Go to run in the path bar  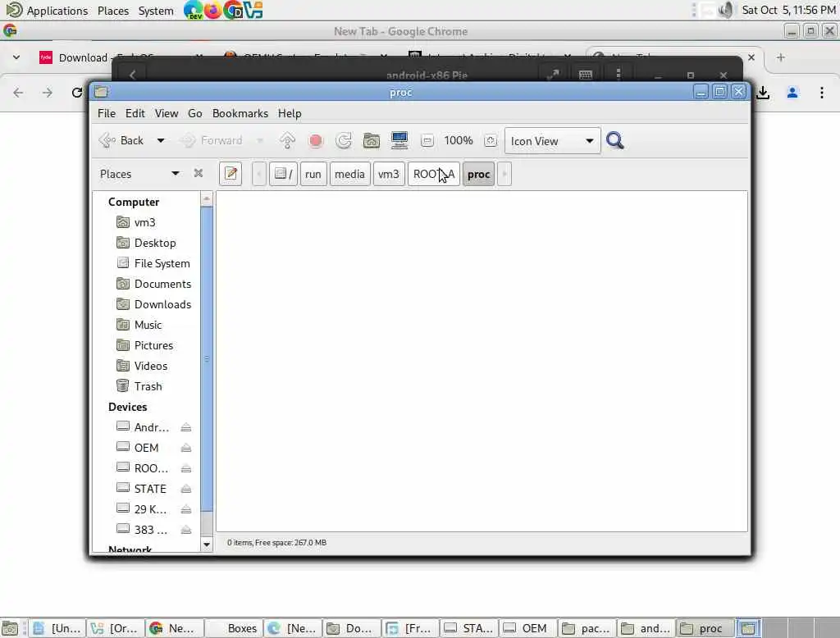[x=313, y=174]
